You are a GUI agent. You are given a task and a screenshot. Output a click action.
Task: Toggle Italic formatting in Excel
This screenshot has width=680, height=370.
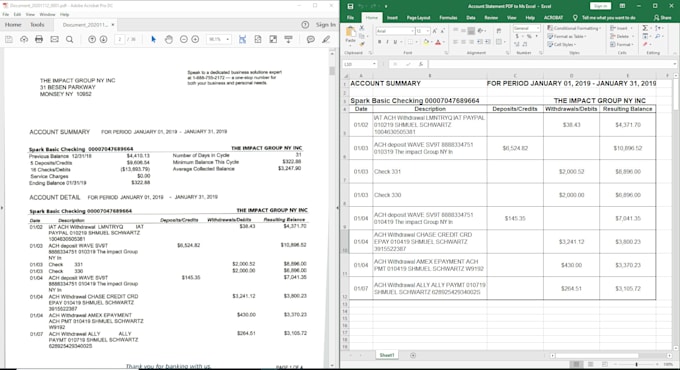point(387,42)
